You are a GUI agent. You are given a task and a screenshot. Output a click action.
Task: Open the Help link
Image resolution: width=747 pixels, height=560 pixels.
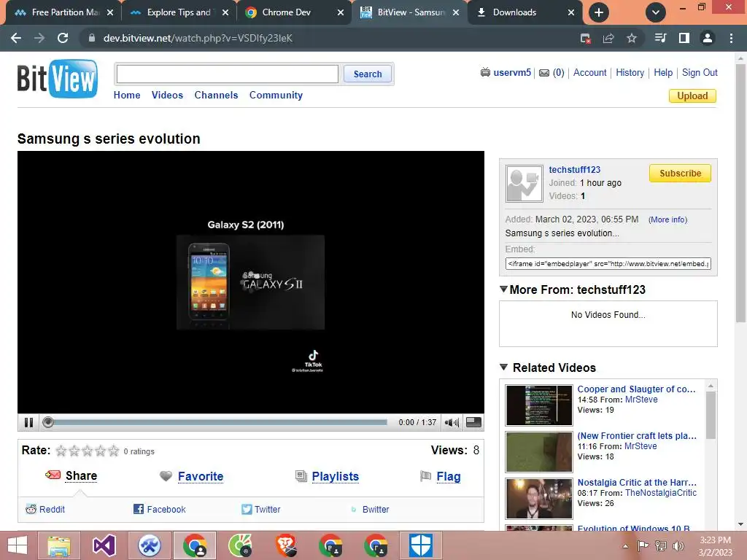click(663, 72)
